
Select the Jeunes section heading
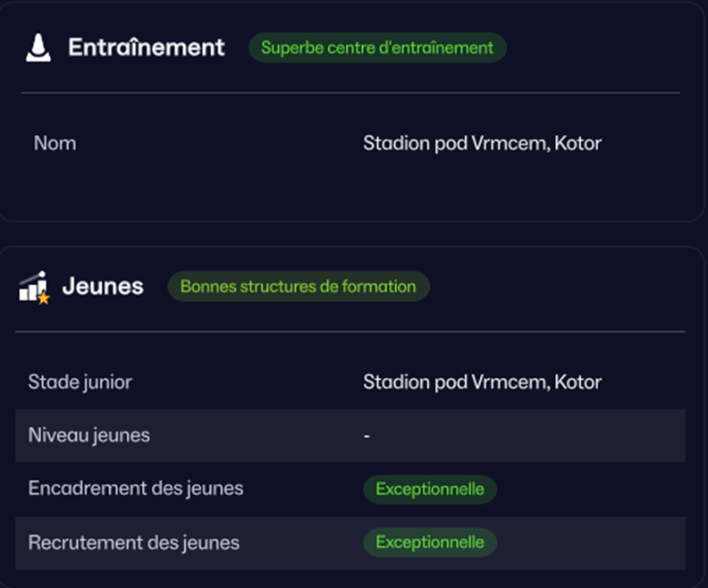click(103, 287)
